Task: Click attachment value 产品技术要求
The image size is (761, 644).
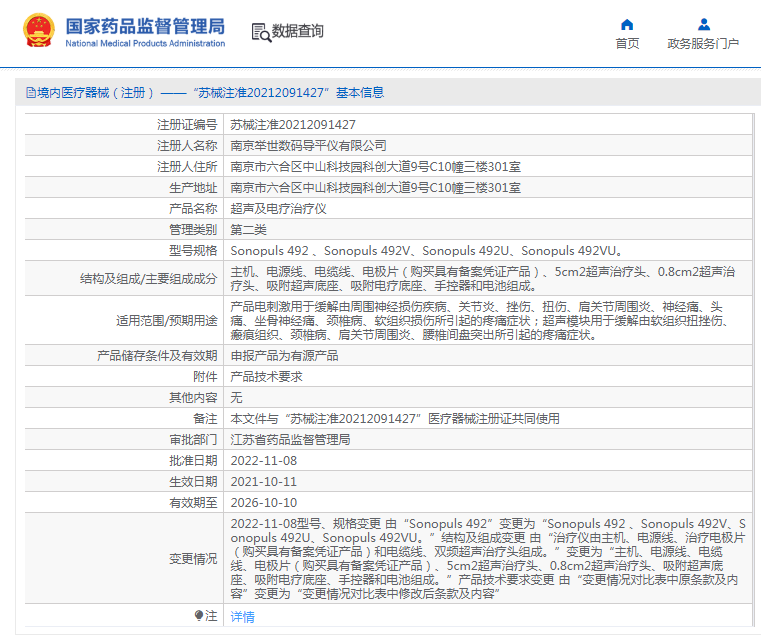Action: [266, 377]
